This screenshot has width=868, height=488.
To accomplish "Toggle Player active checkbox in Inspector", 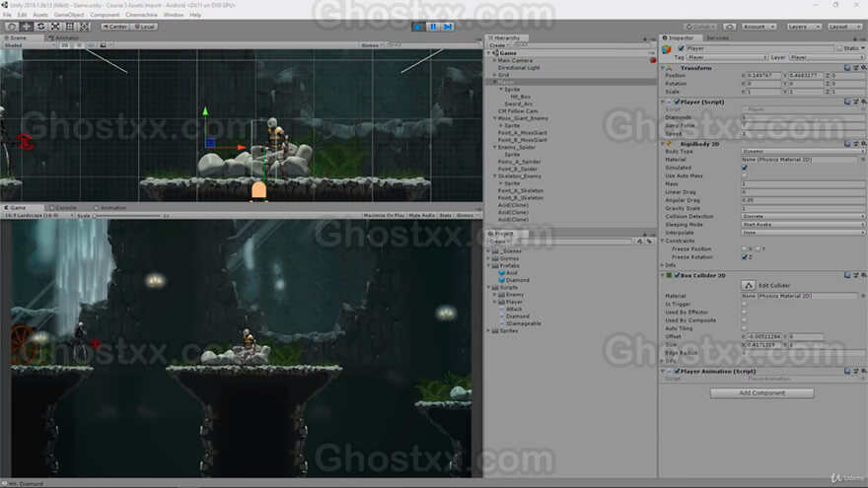I will click(x=682, y=48).
